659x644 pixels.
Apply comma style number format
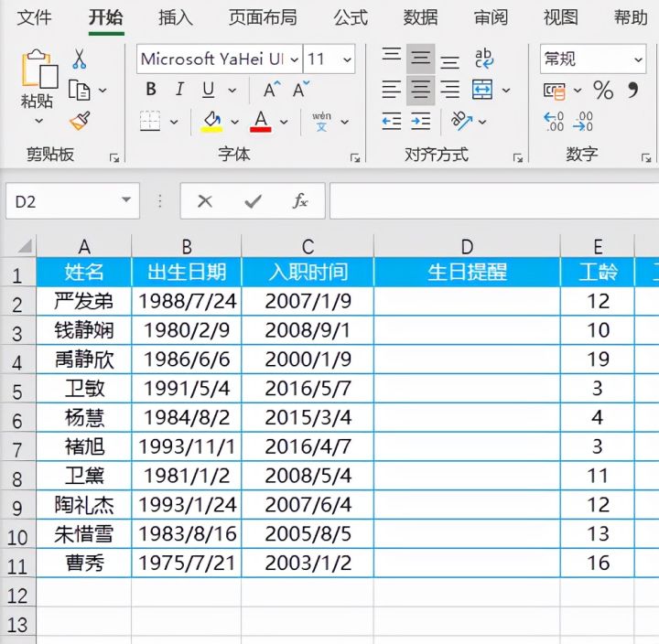click(633, 90)
